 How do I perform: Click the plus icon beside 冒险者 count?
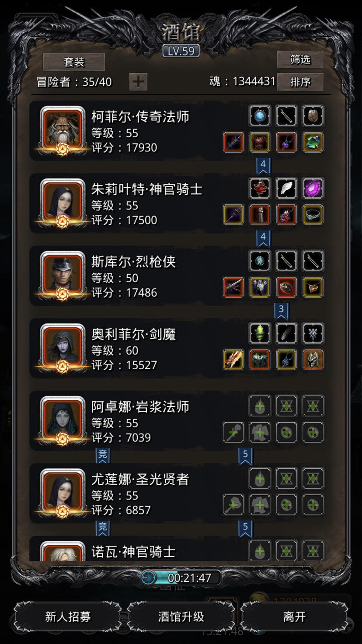point(139,82)
